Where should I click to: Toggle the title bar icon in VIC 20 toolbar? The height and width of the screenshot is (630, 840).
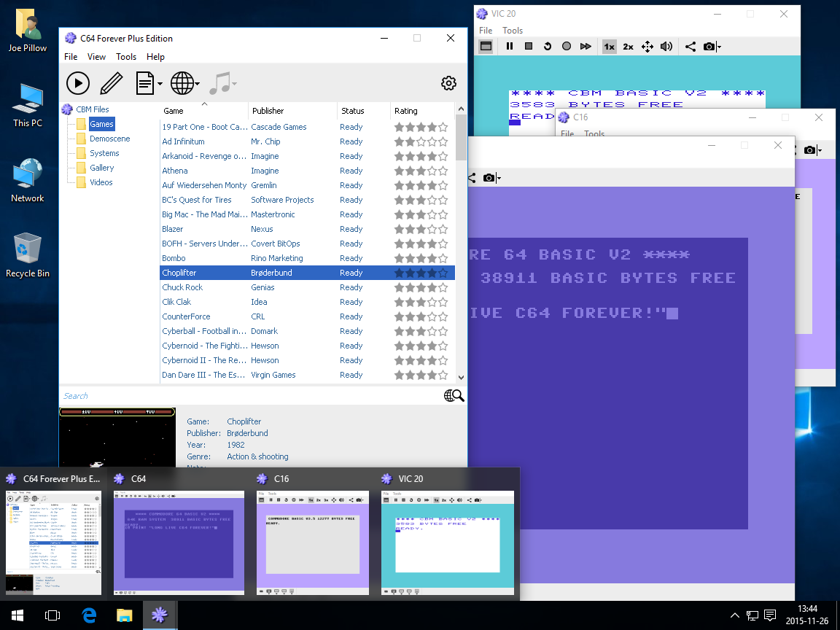486,47
